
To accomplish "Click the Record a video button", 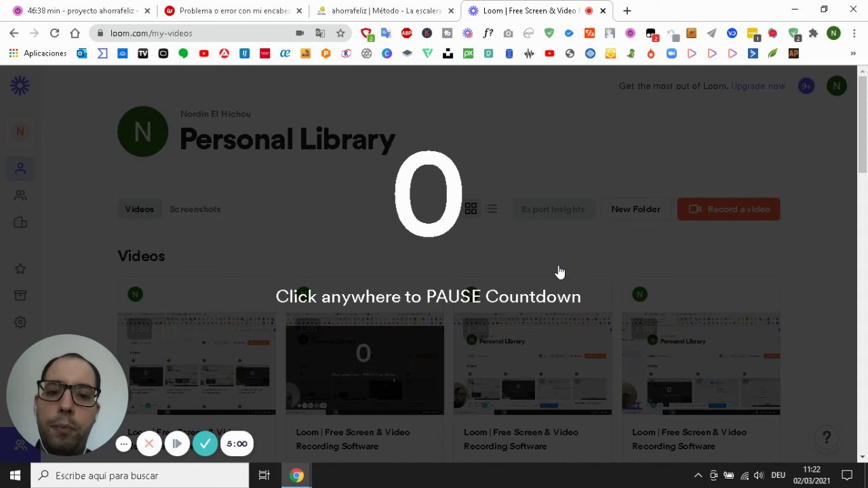I will point(728,209).
